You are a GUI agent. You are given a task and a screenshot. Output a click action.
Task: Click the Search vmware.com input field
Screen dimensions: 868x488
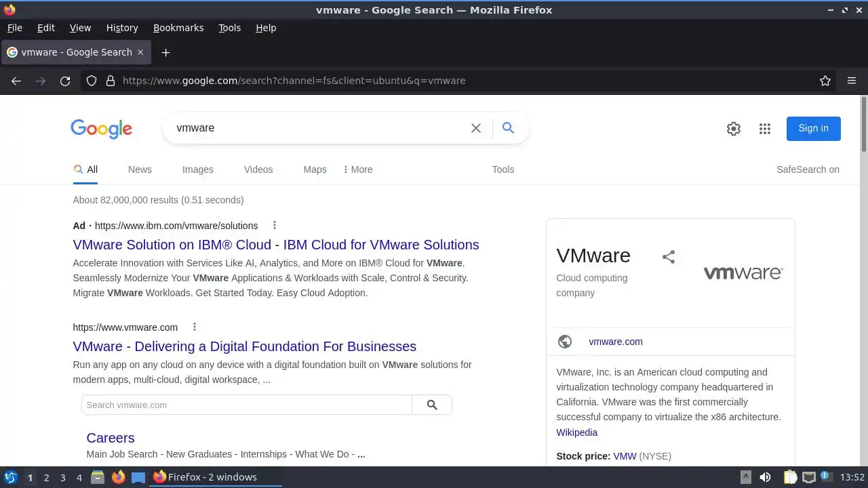coord(247,405)
